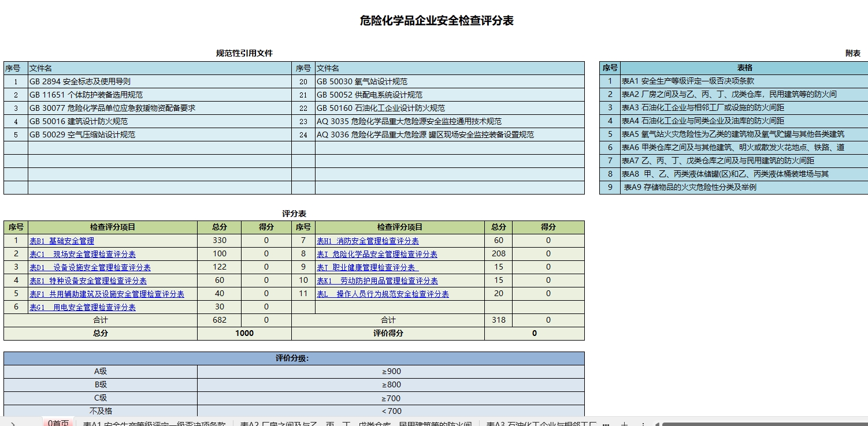Open the 表H1 消防安全管理检查评分表 link
The image size is (868, 426).
(x=368, y=241)
